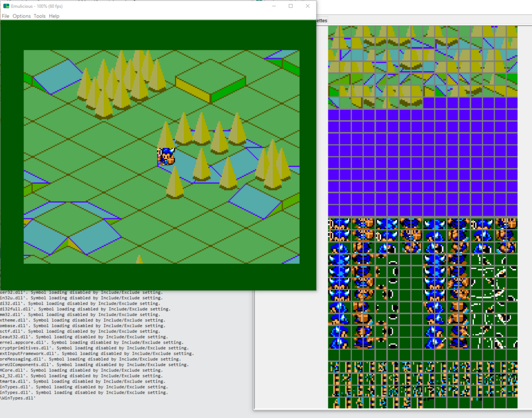The image size is (532, 418).
Task: Click the last log line ending WinTypes.dll'
Action: point(18,398)
